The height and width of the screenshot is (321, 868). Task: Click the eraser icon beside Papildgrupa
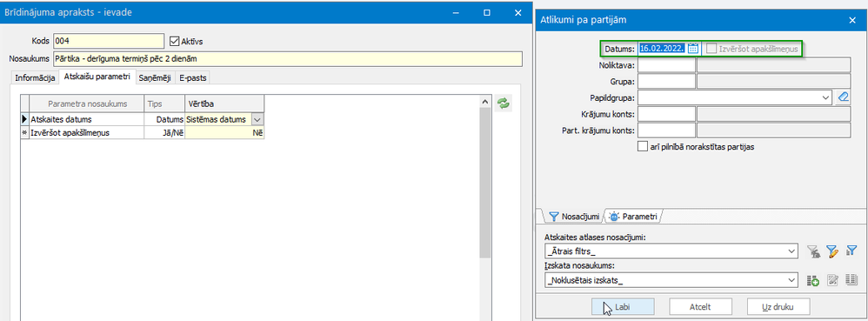[x=843, y=98]
